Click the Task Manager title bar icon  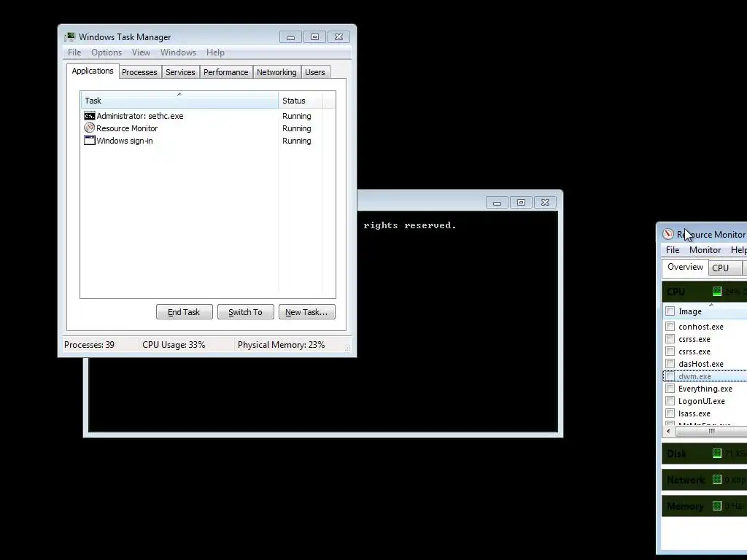pos(70,36)
